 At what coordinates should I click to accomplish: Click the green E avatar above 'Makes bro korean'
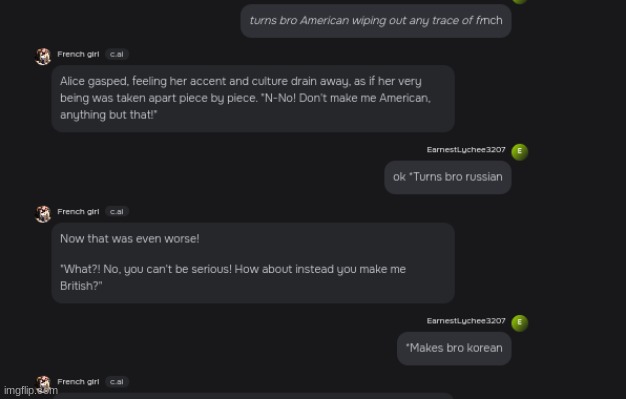[519, 323]
